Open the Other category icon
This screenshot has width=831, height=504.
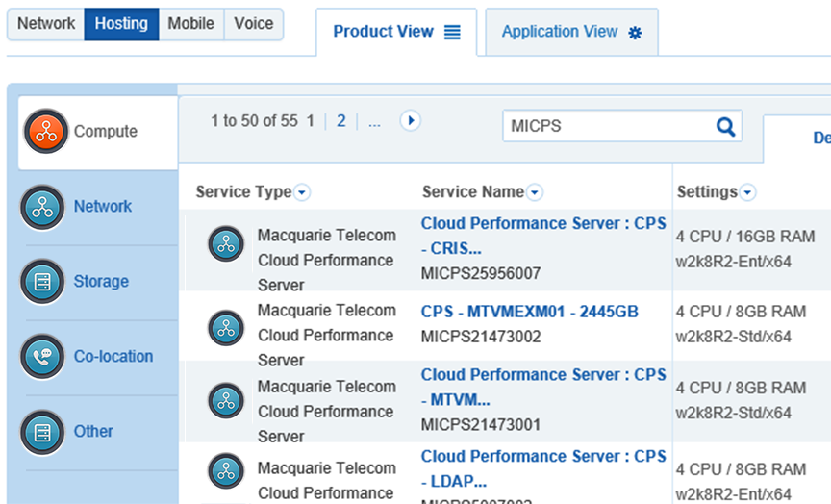tap(42, 433)
